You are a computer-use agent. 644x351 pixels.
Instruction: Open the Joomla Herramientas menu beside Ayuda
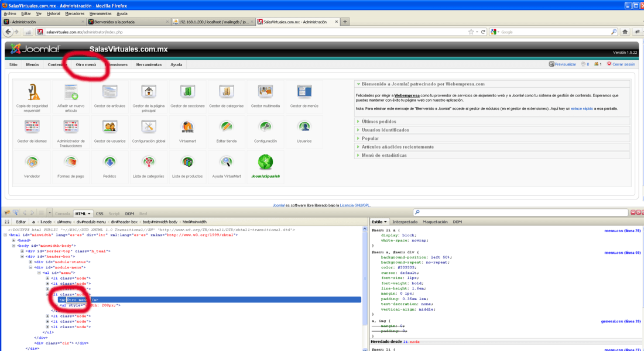(x=149, y=64)
